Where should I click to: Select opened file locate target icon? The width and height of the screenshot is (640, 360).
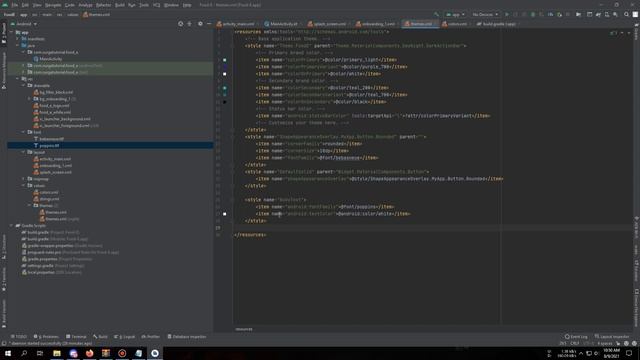tap(180, 24)
